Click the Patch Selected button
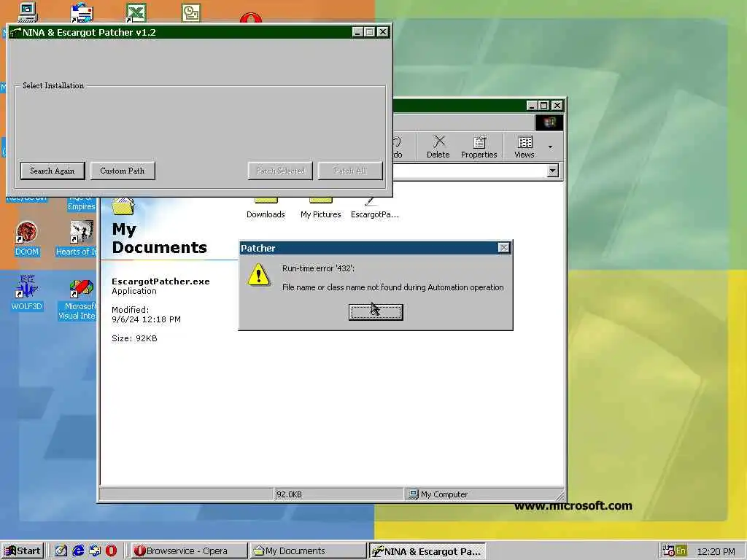747x560 pixels. click(x=280, y=171)
